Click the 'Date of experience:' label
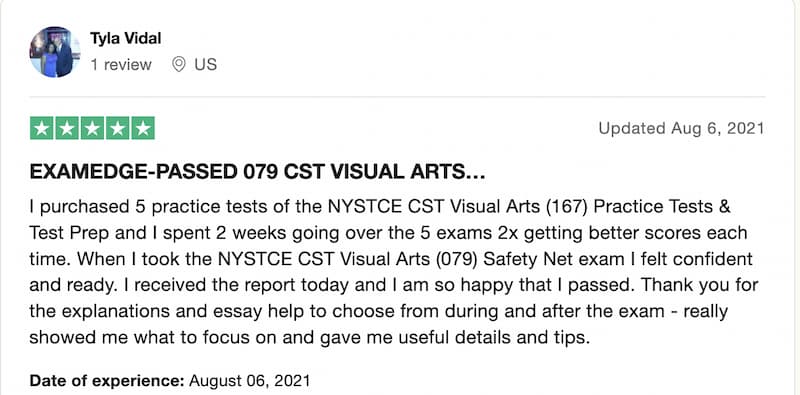 pyautogui.click(x=107, y=380)
